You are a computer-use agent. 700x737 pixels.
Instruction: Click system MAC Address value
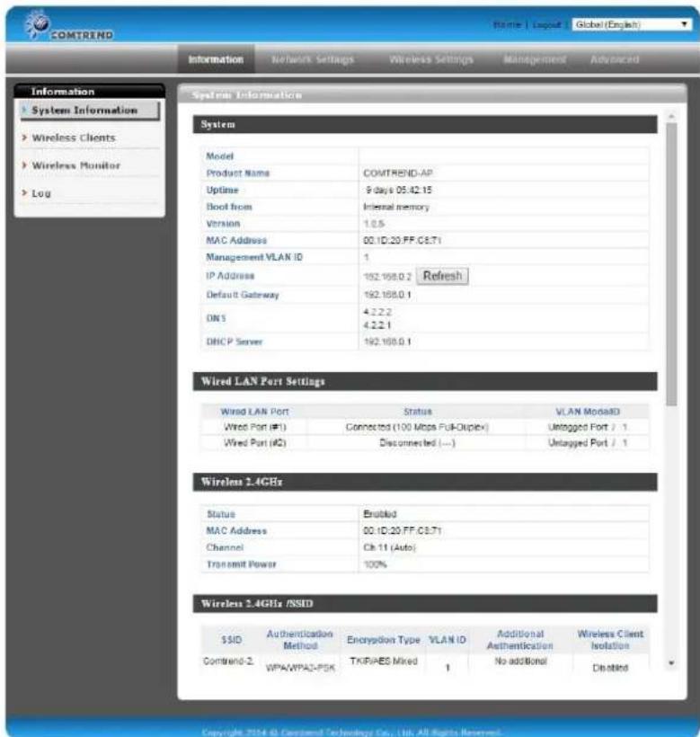click(403, 240)
